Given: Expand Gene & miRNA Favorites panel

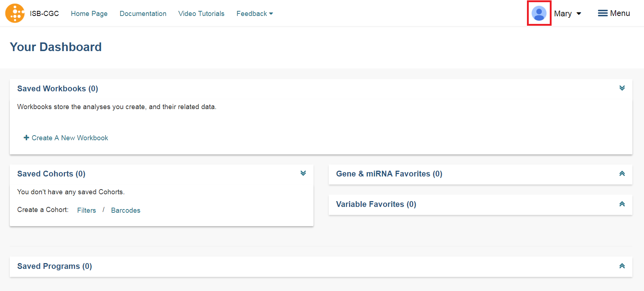Looking at the screenshot, I should click(x=622, y=174).
